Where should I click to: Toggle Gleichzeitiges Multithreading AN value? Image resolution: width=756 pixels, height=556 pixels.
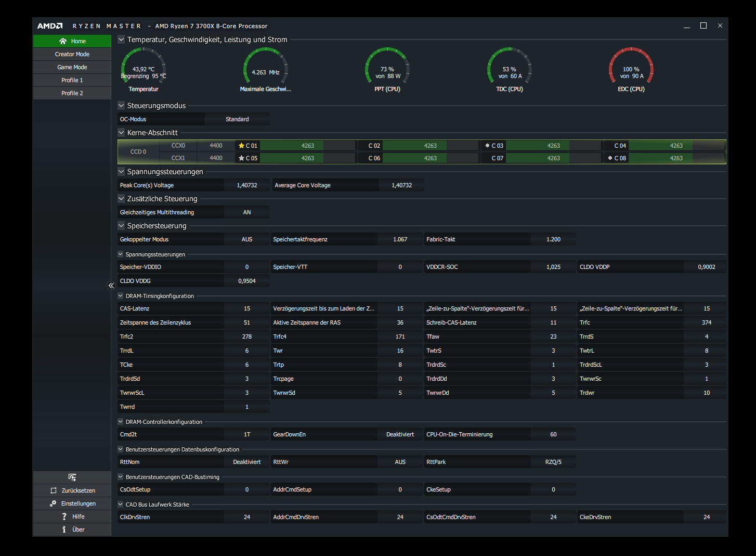[247, 212]
